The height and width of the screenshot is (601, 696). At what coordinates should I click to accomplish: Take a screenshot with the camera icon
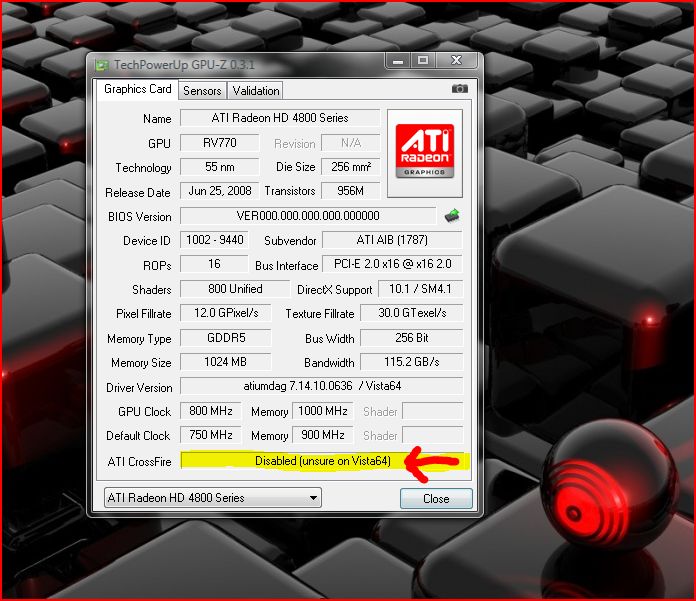pyautogui.click(x=460, y=89)
